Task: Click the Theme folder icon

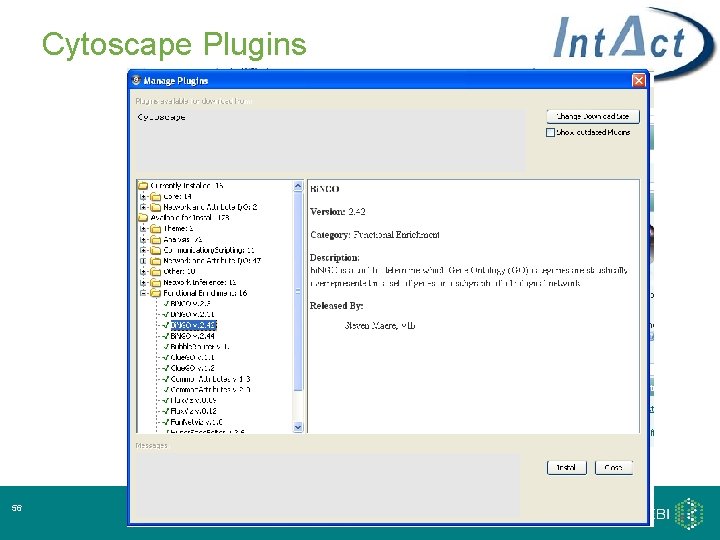Action: pos(156,229)
